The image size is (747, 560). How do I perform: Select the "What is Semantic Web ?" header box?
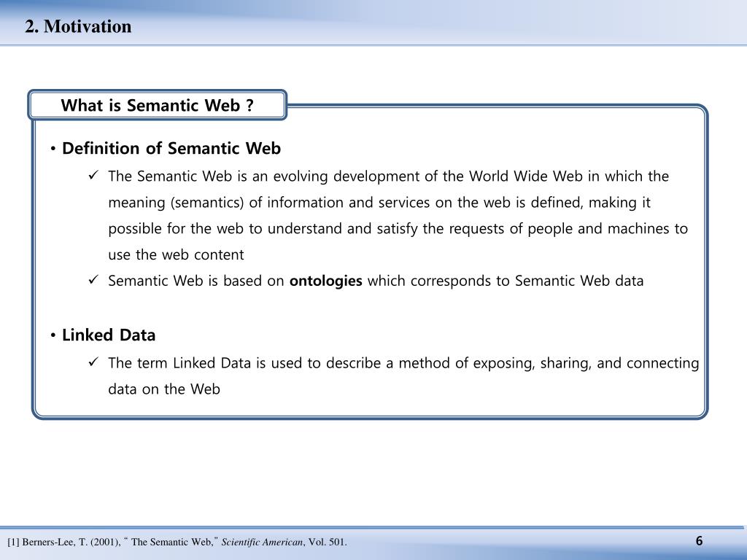158,105
